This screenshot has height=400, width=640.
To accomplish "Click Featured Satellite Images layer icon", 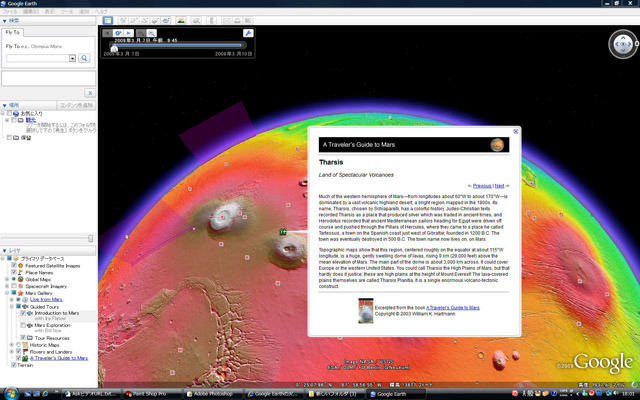I will [20, 265].
